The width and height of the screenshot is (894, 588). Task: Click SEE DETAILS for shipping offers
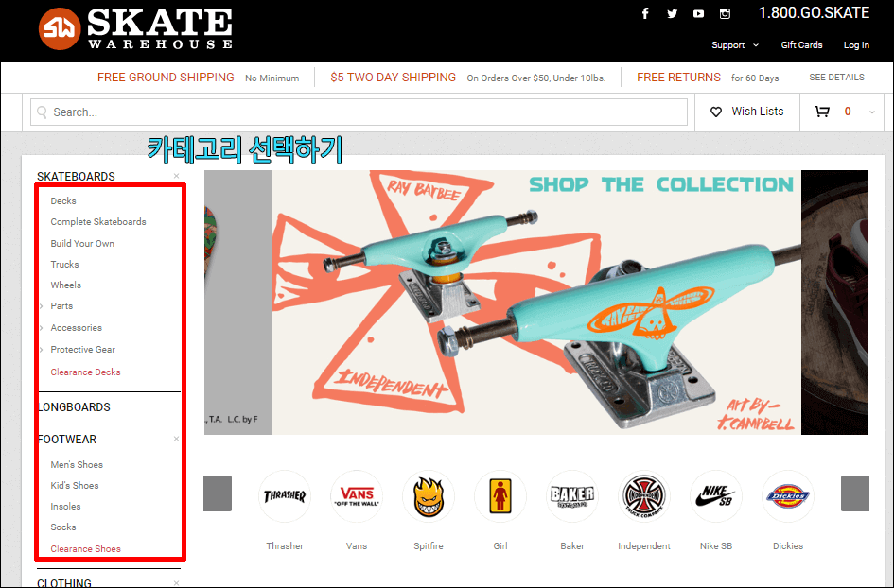[836, 77]
